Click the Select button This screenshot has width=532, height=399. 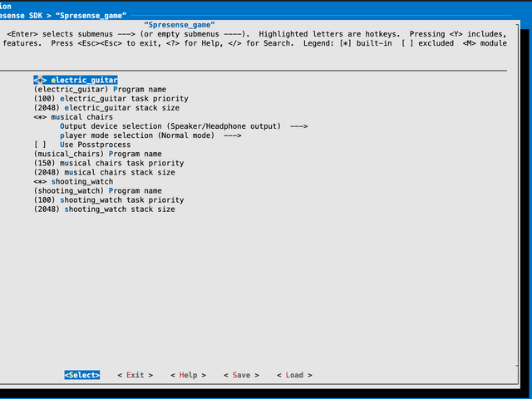pyautogui.click(x=82, y=375)
